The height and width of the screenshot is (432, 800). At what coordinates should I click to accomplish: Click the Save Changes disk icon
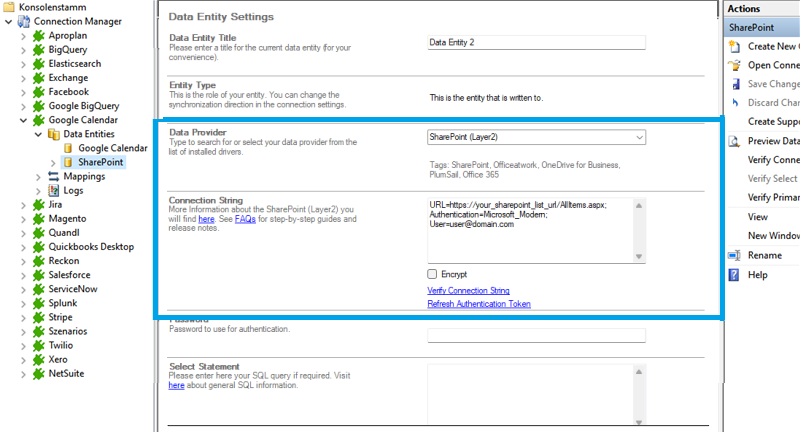[736, 84]
